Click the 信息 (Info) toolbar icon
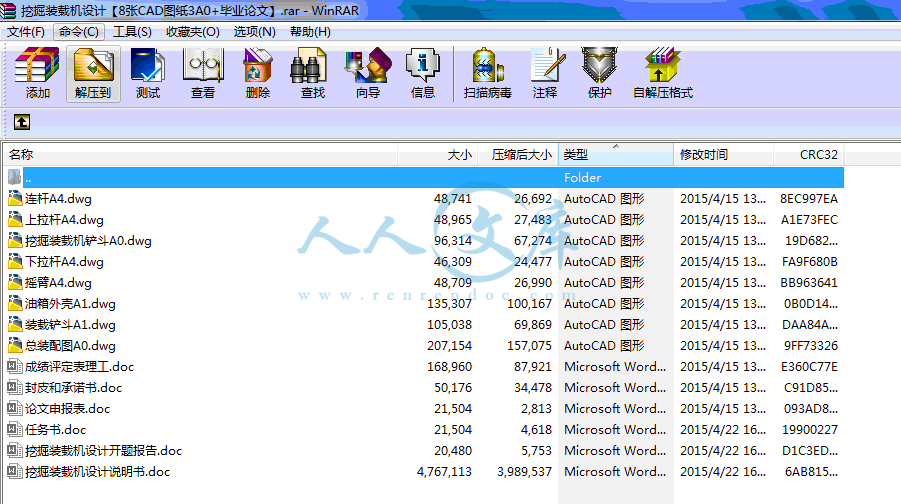The height and width of the screenshot is (504, 901). (x=423, y=64)
